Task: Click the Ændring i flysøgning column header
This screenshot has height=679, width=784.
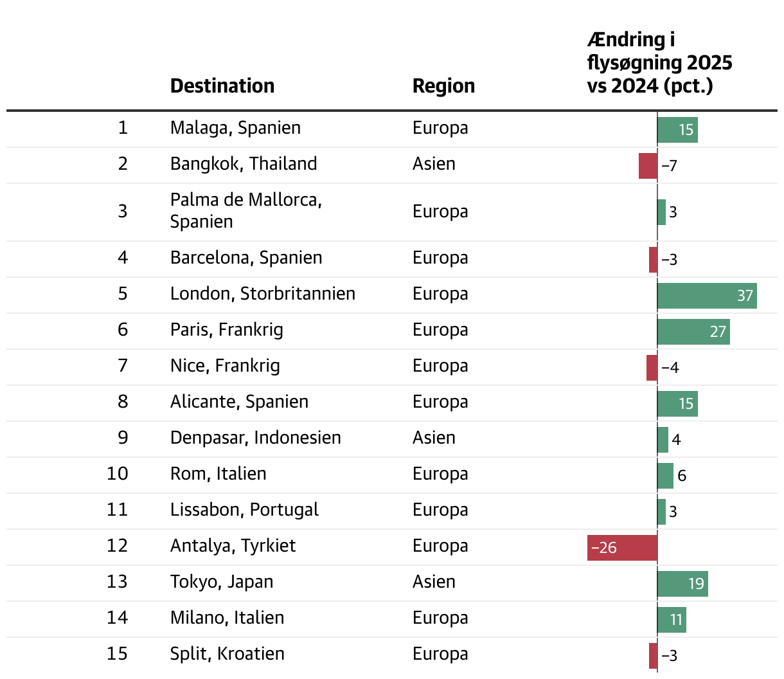Action: [659, 63]
